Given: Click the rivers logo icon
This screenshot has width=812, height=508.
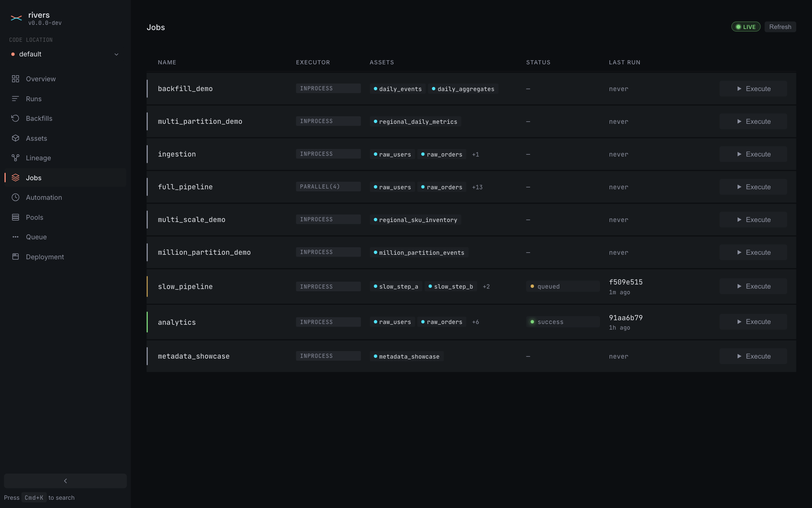Looking at the screenshot, I should pos(16,18).
